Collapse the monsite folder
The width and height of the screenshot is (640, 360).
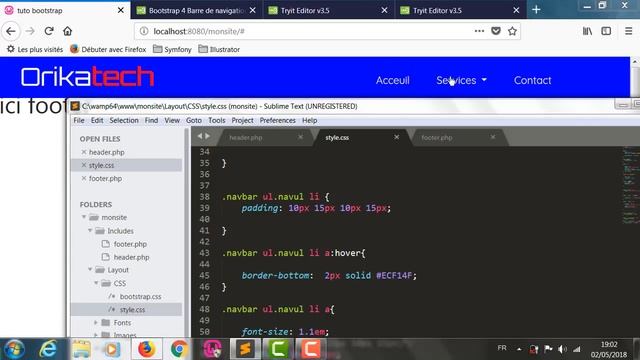coord(84,217)
